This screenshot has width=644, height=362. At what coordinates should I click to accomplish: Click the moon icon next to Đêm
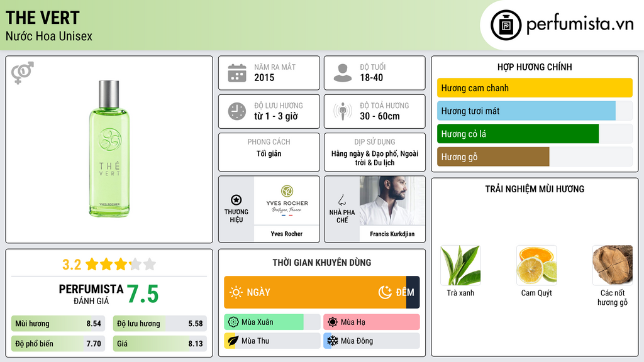point(386,292)
